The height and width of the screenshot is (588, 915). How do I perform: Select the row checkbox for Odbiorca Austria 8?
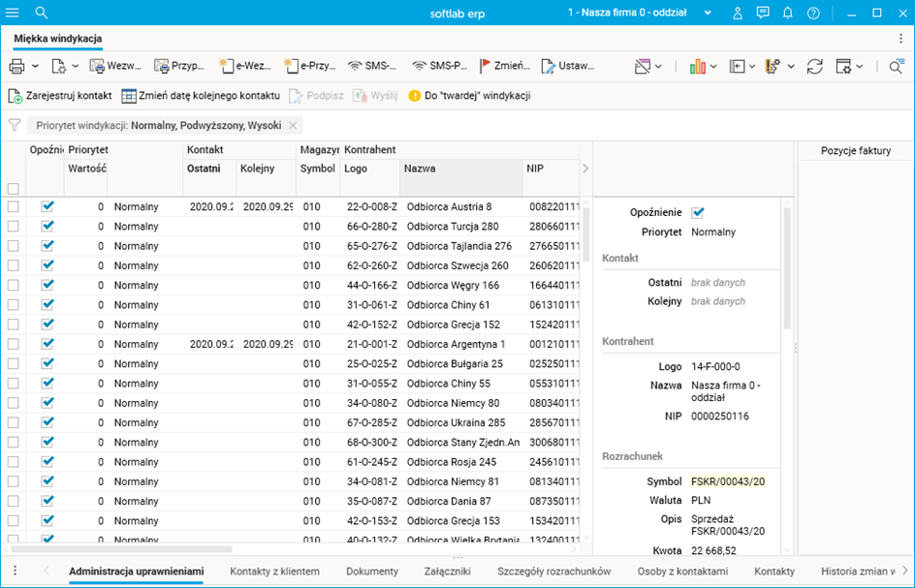14,206
